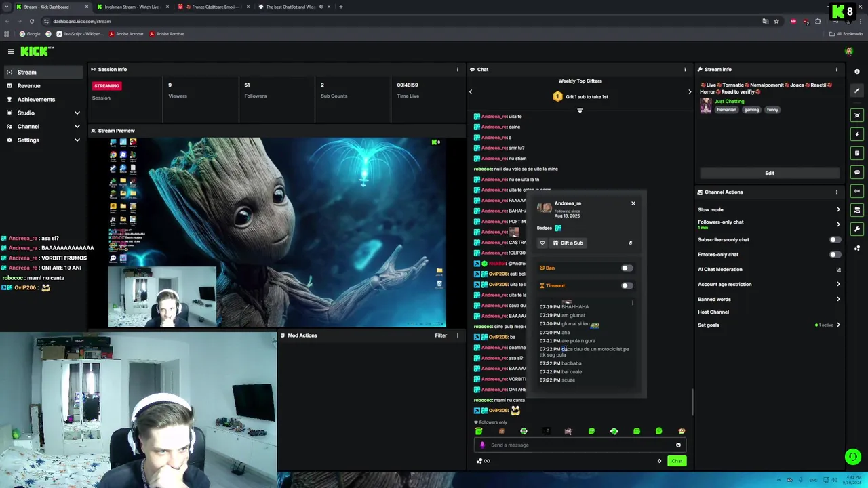
Task: Click the channel points icon below chat input
Action: pyautogui.click(x=483, y=461)
